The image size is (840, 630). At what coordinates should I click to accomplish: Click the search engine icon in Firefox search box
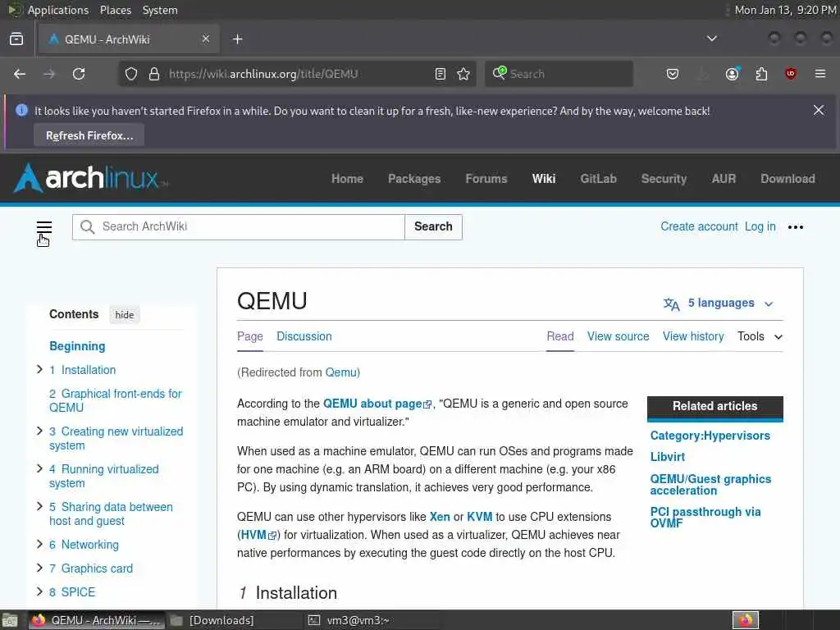500,73
